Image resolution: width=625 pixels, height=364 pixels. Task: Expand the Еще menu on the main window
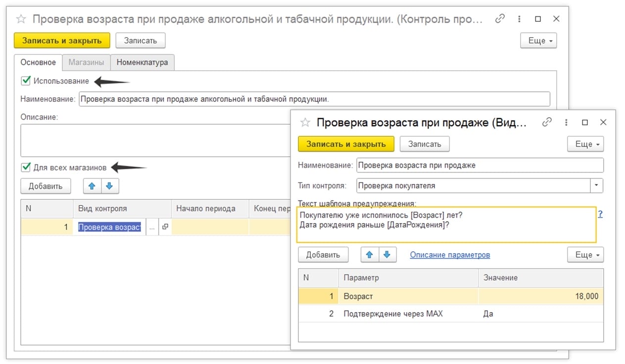pyautogui.click(x=538, y=41)
